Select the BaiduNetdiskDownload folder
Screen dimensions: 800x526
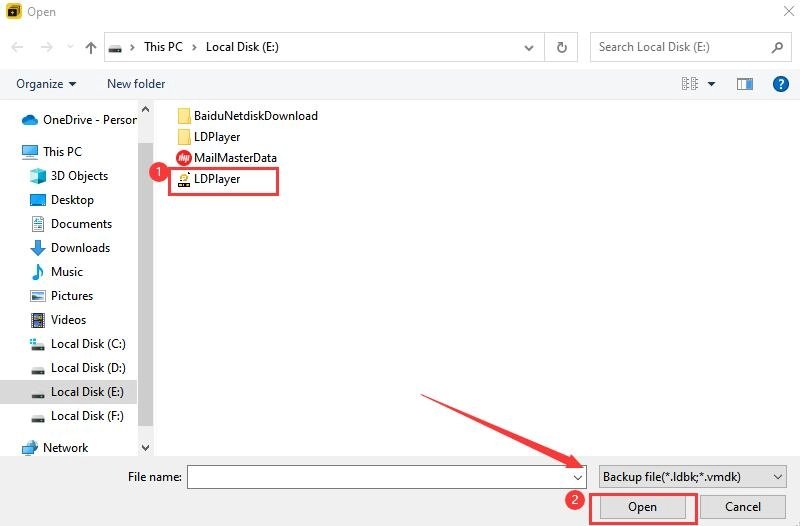(x=247, y=116)
